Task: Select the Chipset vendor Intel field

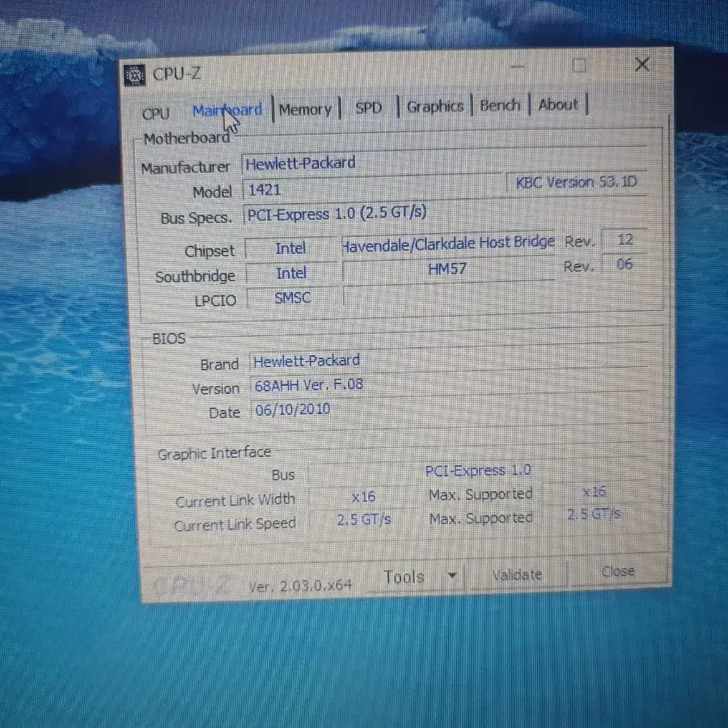Action: click(x=290, y=248)
